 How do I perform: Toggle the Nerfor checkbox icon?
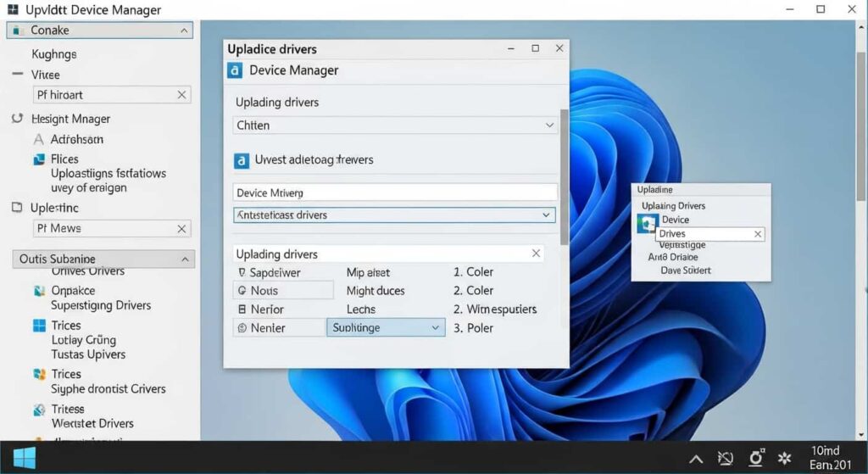tap(242, 309)
